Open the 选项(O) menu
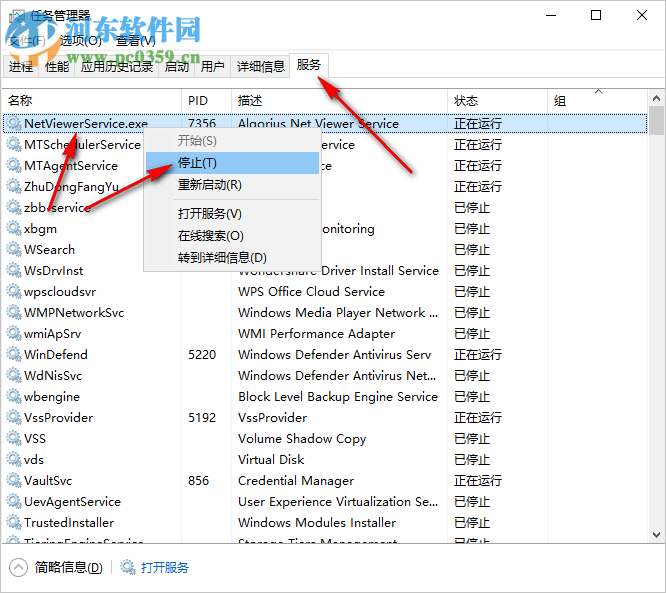The width and height of the screenshot is (666, 593). point(81,41)
